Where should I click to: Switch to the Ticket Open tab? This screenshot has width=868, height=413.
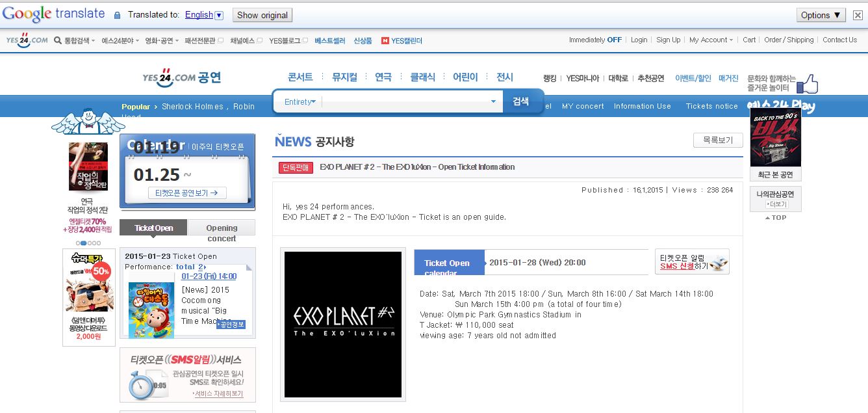154,228
